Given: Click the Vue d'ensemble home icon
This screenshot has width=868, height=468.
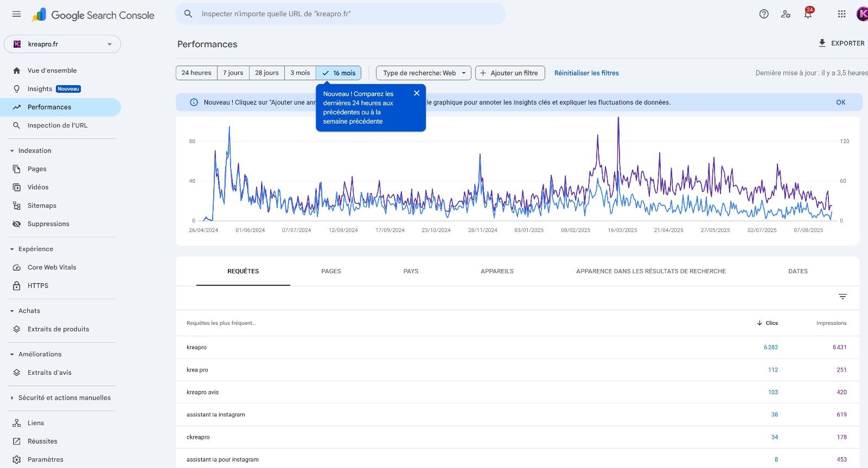Looking at the screenshot, I should click(17, 70).
